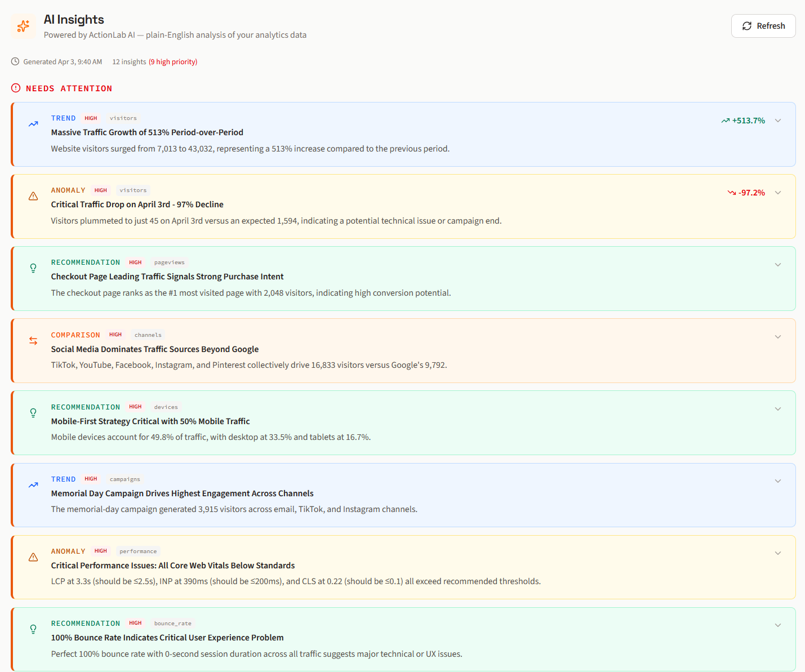The width and height of the screenshot is (805, 672).
Task: Click the lightbulb icon on Mobile-First Strategy card
Action: pos(33,412)
